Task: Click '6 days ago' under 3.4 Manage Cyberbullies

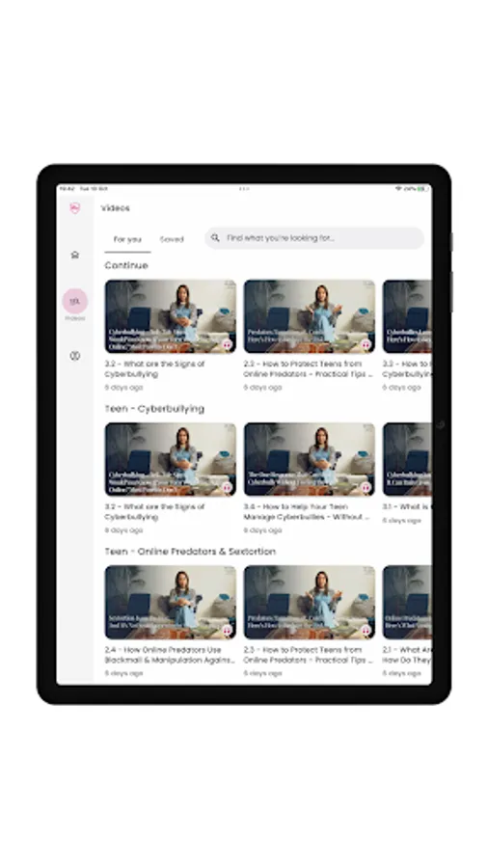Action: 262,530
